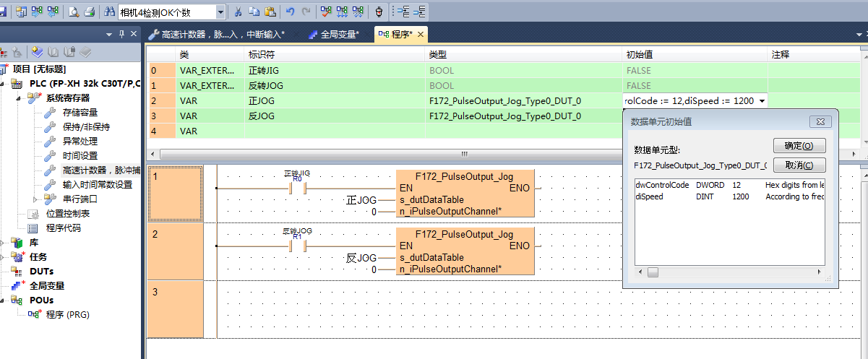Image resolution: width=868 pixels, height=359 pixels.
Task: Click the Undo arrow icon
Action: pos(290,12)
